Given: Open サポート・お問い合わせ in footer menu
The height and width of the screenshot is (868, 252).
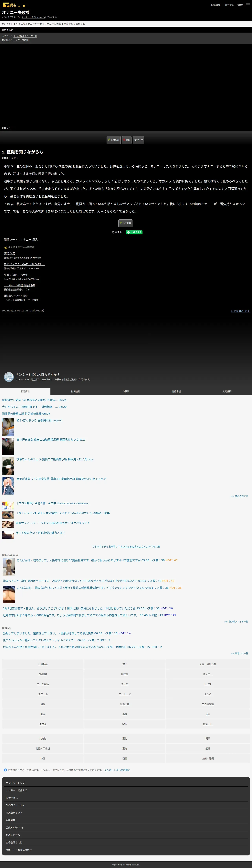Looking at the screenshot, I should click(x=126, y=850).
